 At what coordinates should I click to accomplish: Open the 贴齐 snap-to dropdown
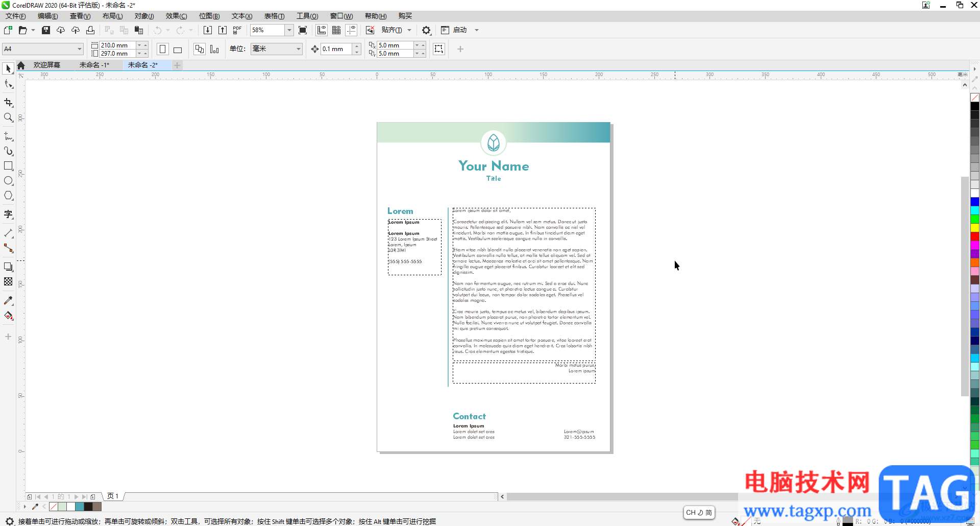(396, 30)
